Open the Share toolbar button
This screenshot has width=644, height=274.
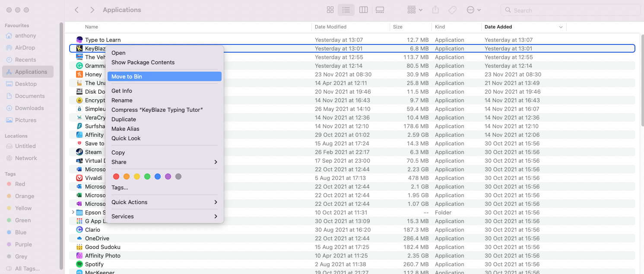coord(435,10)
